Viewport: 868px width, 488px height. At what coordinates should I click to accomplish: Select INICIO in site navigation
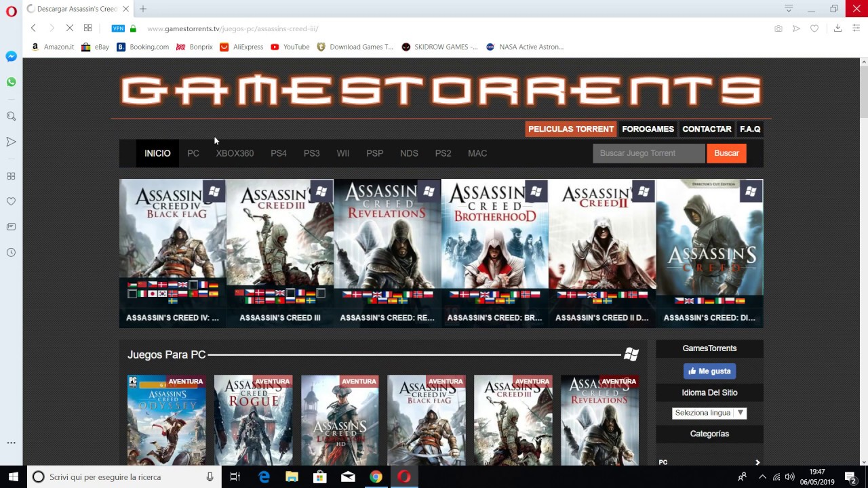point(157,153)
